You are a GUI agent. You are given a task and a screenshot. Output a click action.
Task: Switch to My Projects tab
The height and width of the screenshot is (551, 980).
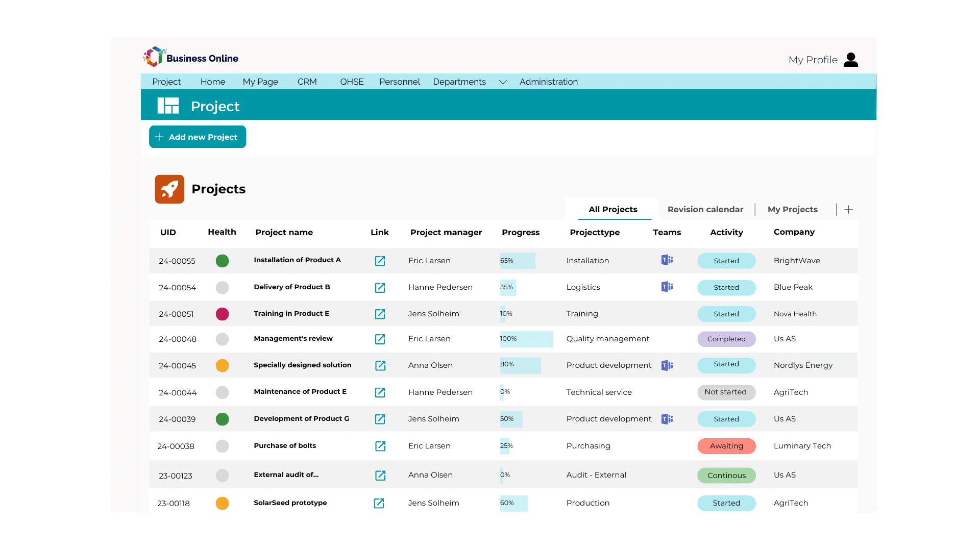click(x=793, y=209)
